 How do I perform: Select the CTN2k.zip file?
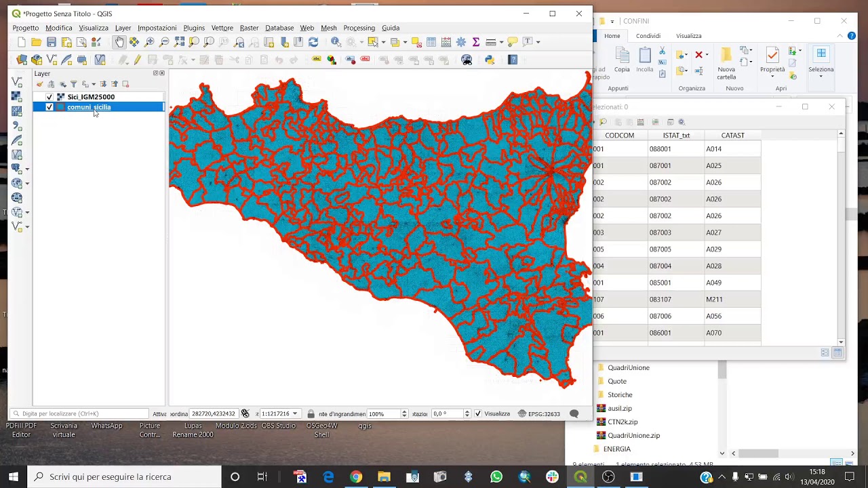622,422
